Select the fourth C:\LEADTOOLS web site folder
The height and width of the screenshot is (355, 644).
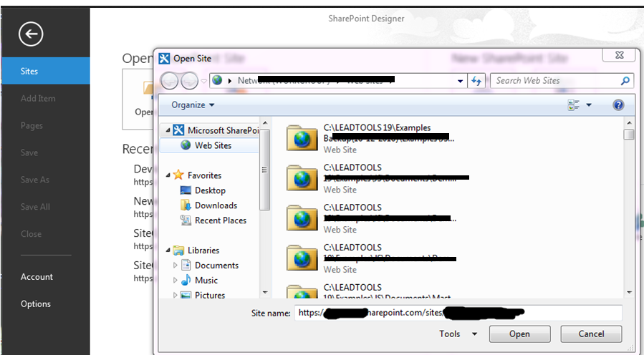[371, 258]
